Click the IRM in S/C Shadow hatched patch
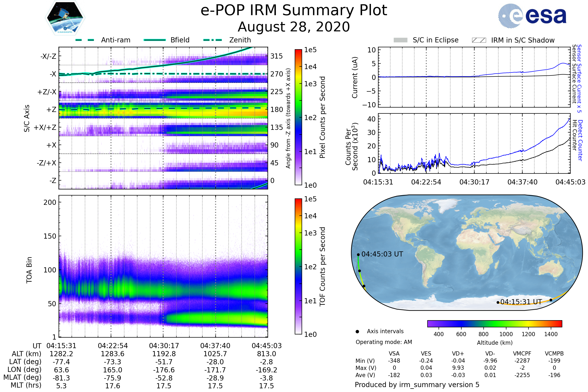The image size is (588, 392). click(479, 40)
